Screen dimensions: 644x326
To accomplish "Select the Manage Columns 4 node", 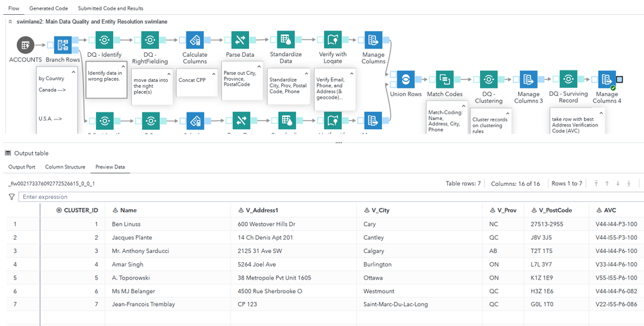I will pos(607,79).
